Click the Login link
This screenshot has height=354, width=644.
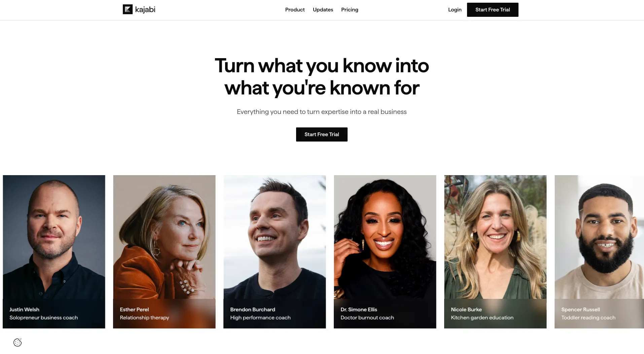(455, 10)
